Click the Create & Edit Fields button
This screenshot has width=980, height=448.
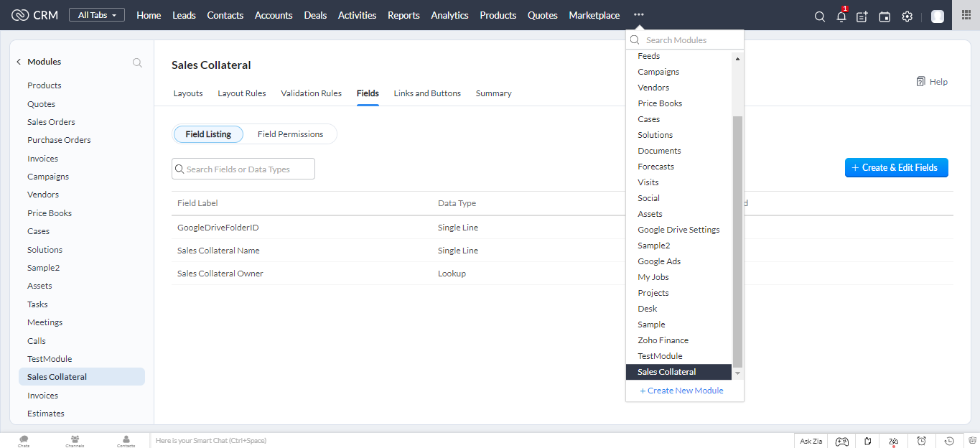point(896,167)
